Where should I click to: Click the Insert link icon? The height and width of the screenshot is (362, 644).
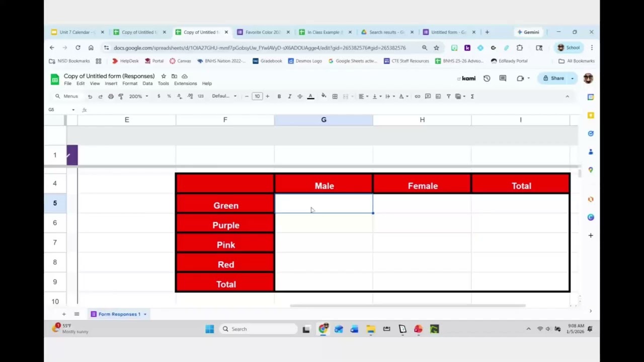point(417,96)
